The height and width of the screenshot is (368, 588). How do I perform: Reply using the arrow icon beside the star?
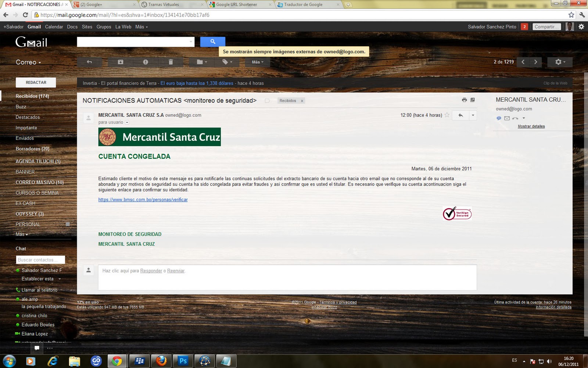tap(460, 115)
